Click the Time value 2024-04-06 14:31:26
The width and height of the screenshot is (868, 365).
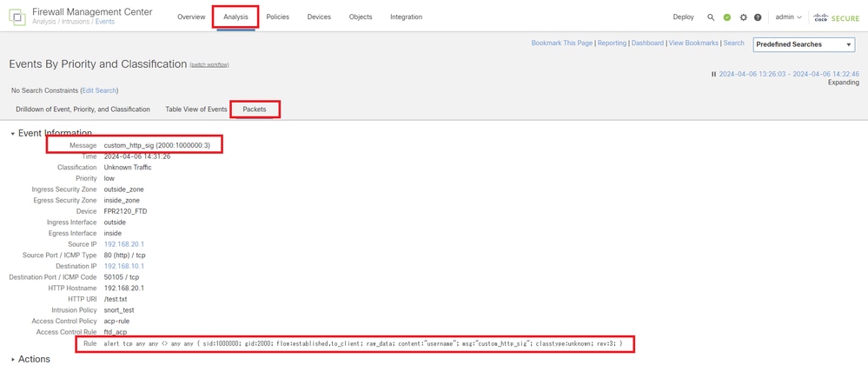[x=136, y=156]
